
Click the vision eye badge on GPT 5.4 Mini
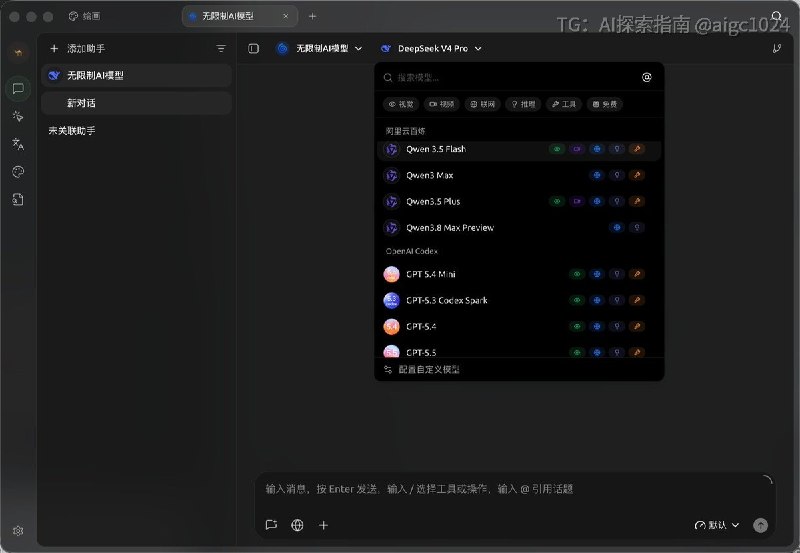(x=577, y=274)
